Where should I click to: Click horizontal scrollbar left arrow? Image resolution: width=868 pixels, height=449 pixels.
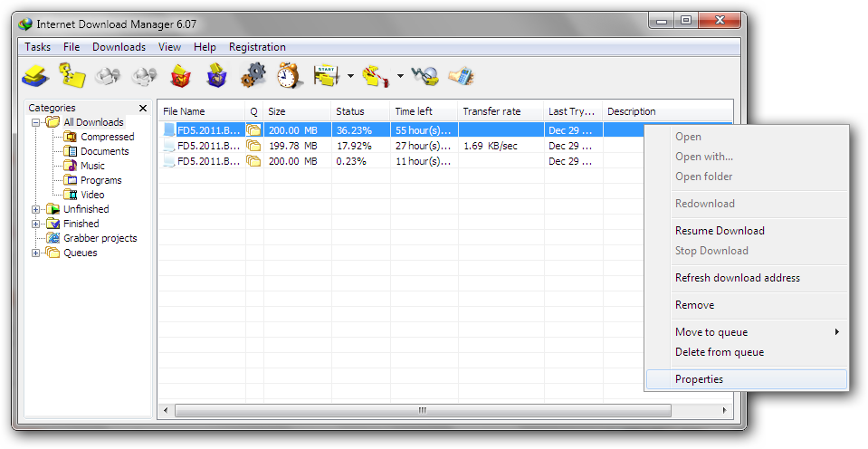point(166,410)
